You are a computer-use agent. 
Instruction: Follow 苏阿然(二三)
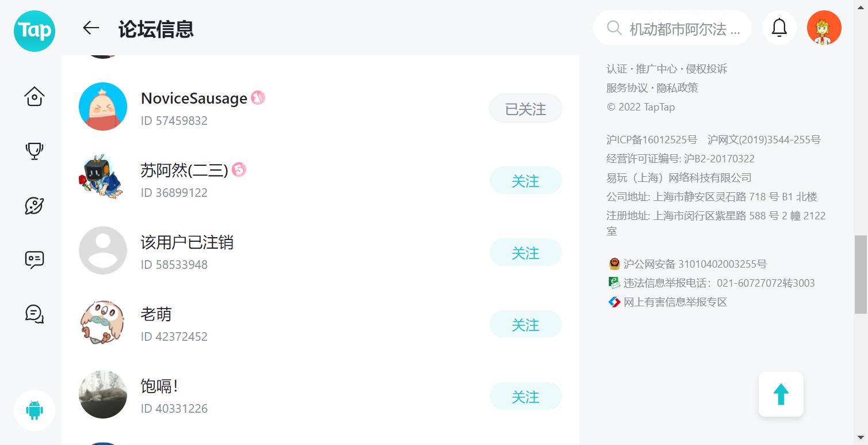[526, 181]
